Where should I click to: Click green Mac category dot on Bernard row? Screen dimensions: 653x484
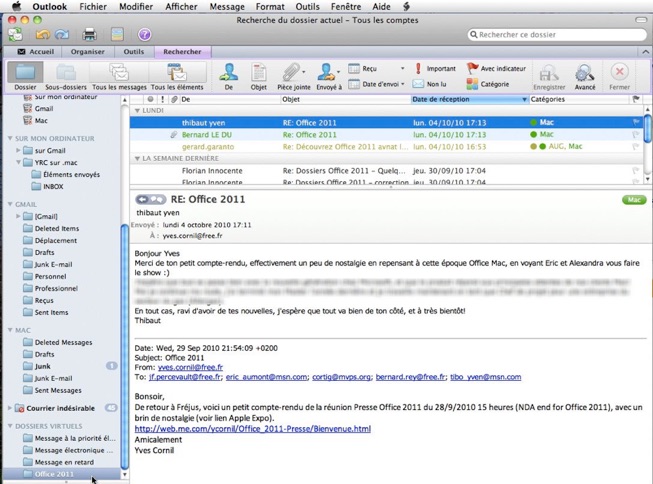[x=533, y=135]
